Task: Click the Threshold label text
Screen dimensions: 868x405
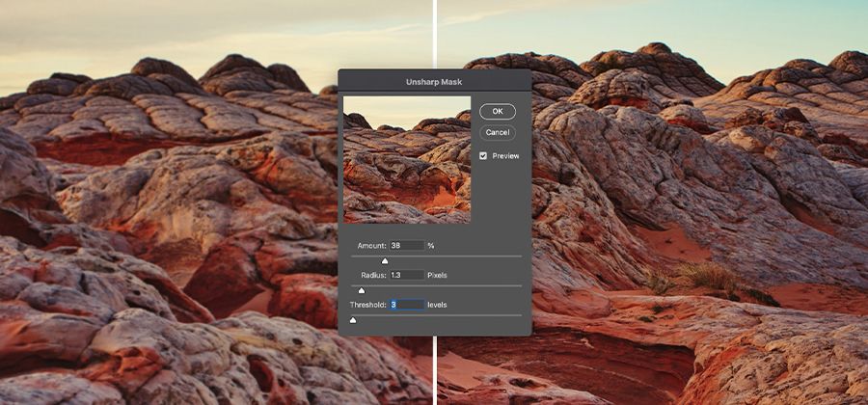Action: point(367,305)
